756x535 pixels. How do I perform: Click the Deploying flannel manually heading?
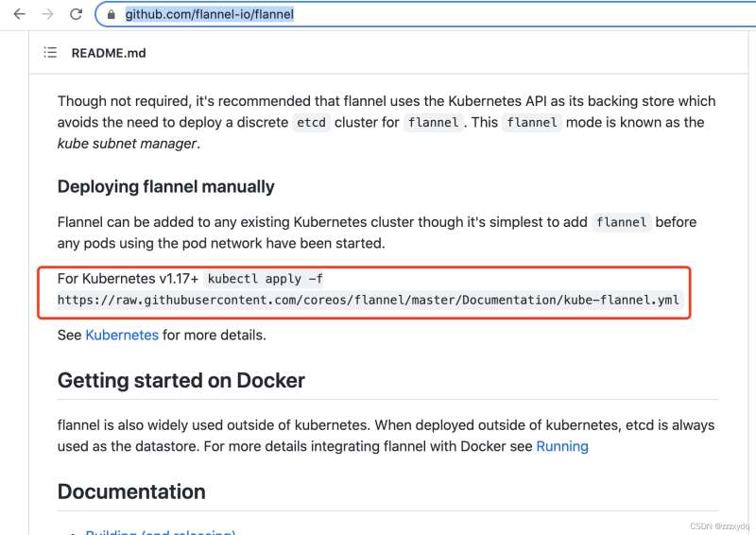tap(166, 186)
